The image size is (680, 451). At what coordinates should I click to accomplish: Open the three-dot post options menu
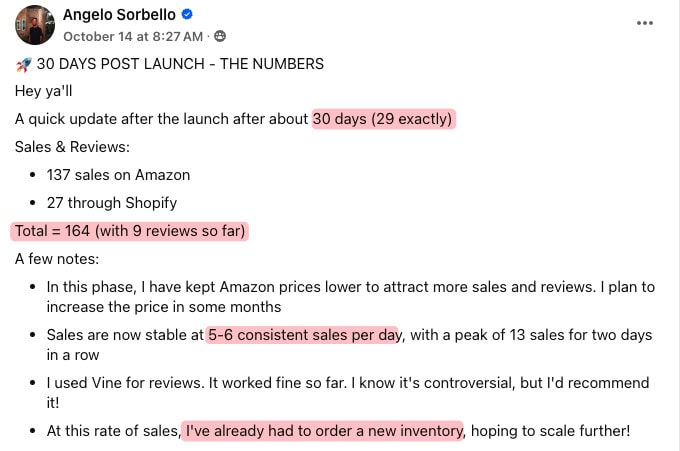[x=644, y=23]
